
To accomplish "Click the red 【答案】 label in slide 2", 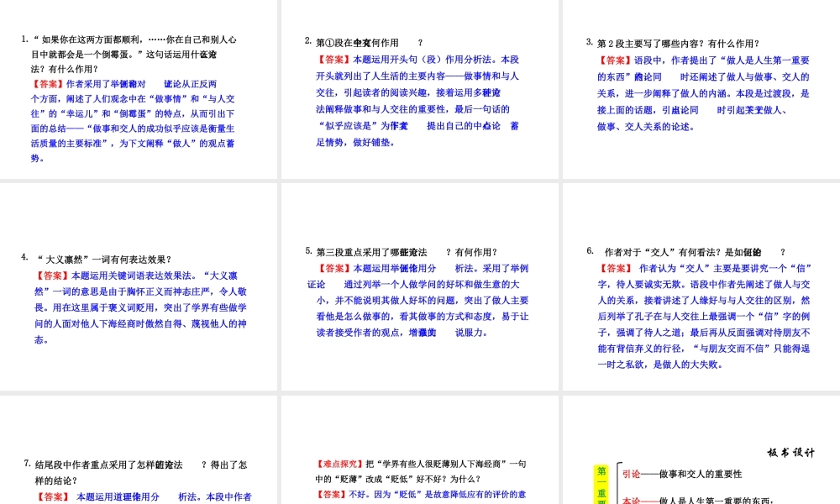I will (x=334, y=60).
